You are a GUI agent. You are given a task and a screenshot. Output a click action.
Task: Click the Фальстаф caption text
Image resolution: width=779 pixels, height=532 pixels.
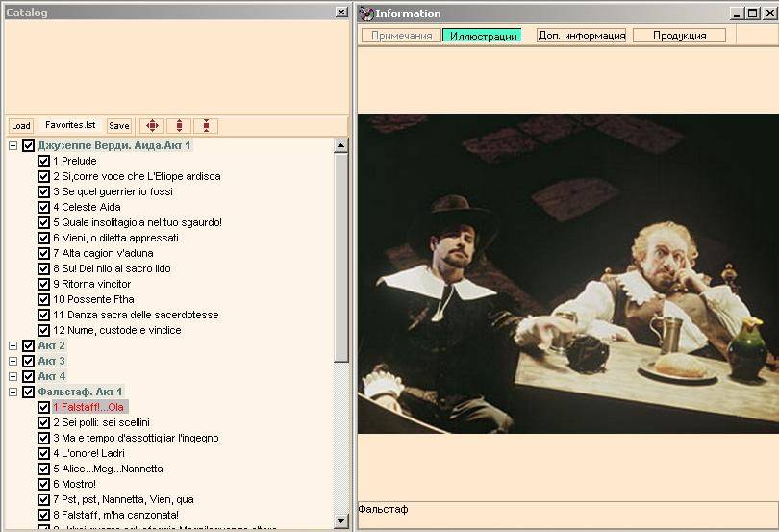[383, 509]
